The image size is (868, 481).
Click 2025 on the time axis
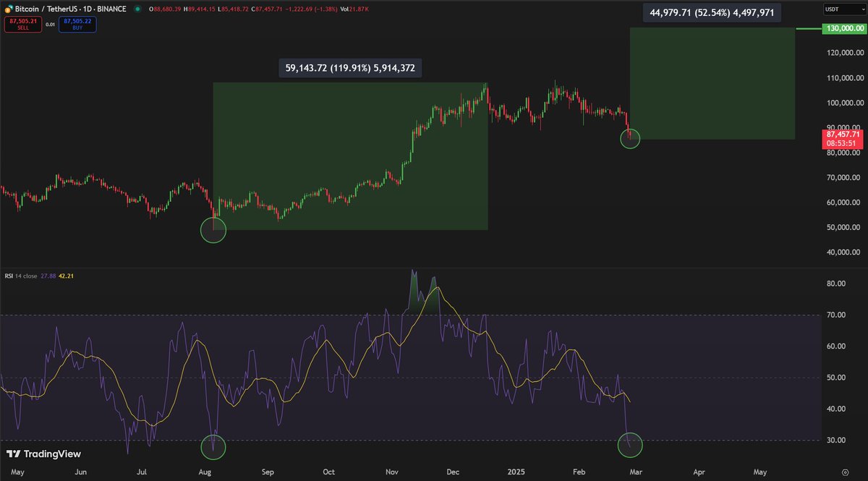point(516,472)
